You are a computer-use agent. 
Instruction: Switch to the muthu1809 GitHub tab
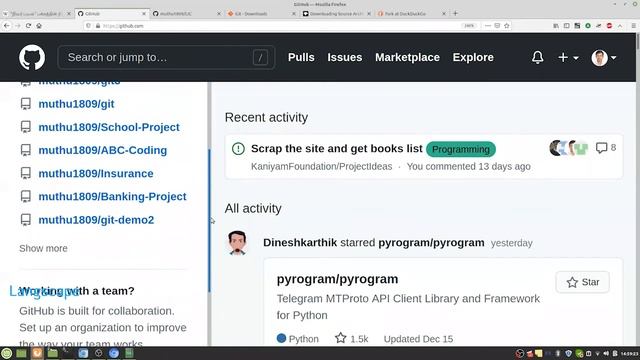pos(187,13)
